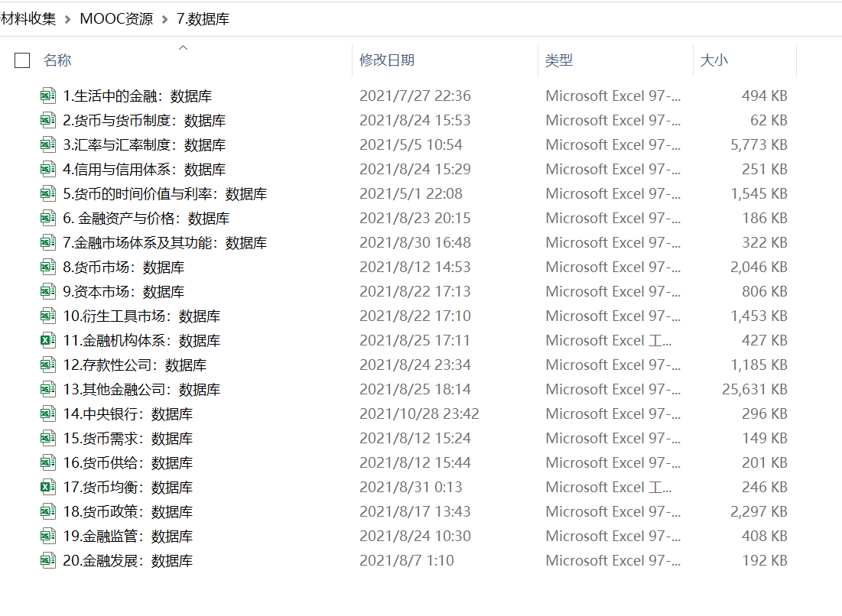Click the Excel icon of 12.存款性公司：数据库

click(47, 365)
